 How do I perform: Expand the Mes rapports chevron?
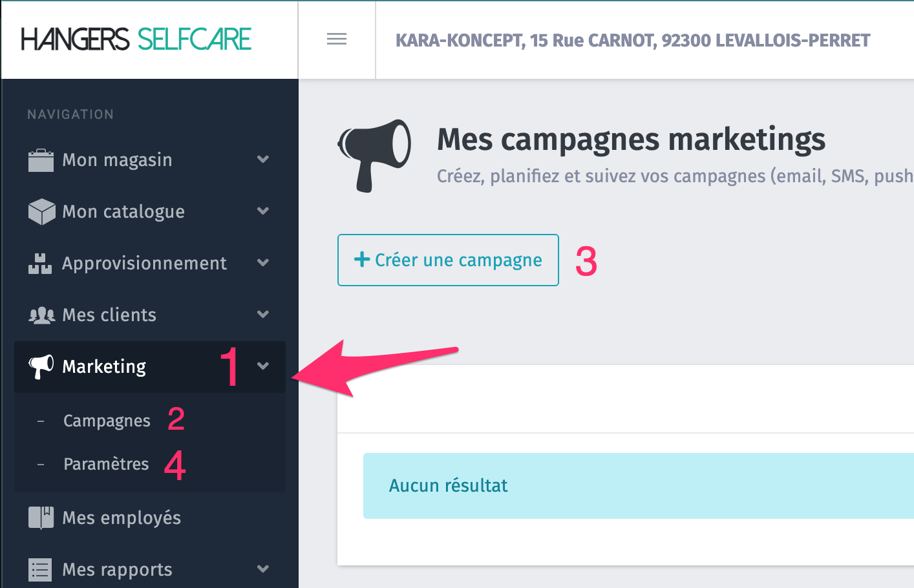263,569
